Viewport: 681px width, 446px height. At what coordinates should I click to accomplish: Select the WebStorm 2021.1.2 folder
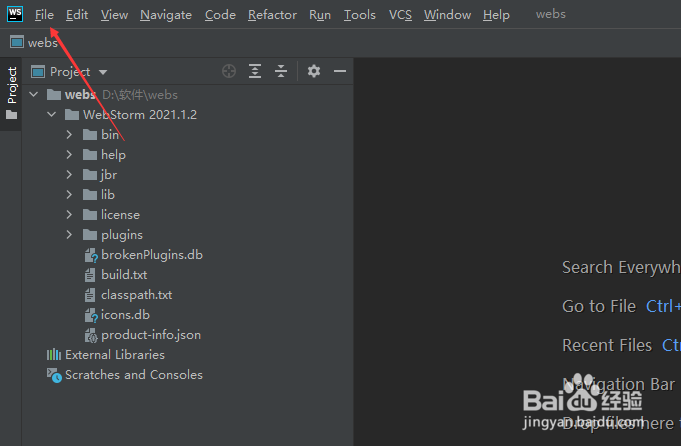(140, 115)
